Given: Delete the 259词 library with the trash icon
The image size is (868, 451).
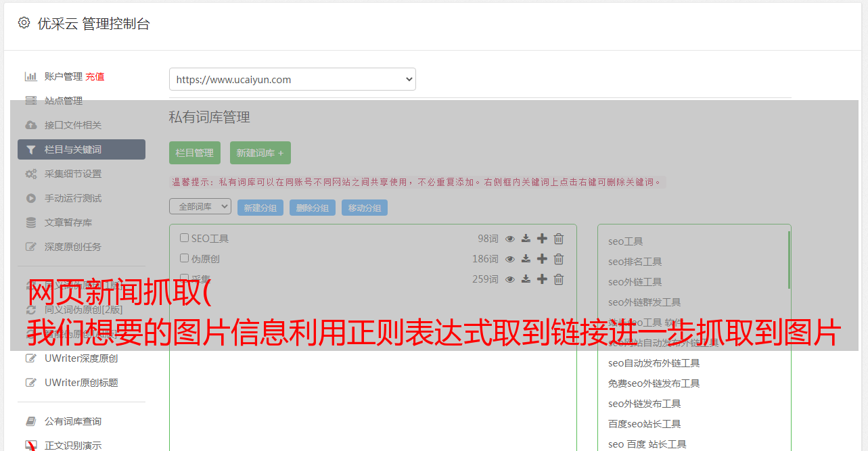Looking at the screenshot, I should coord(559,279).
